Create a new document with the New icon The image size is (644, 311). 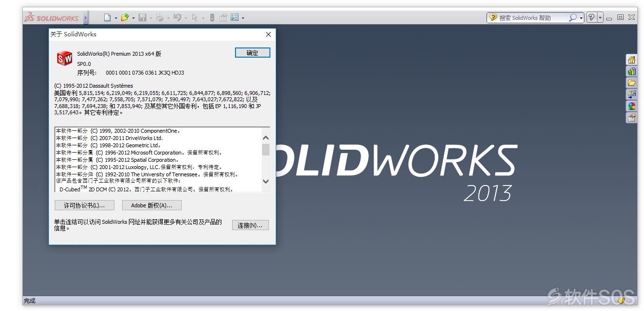point(108,17)
